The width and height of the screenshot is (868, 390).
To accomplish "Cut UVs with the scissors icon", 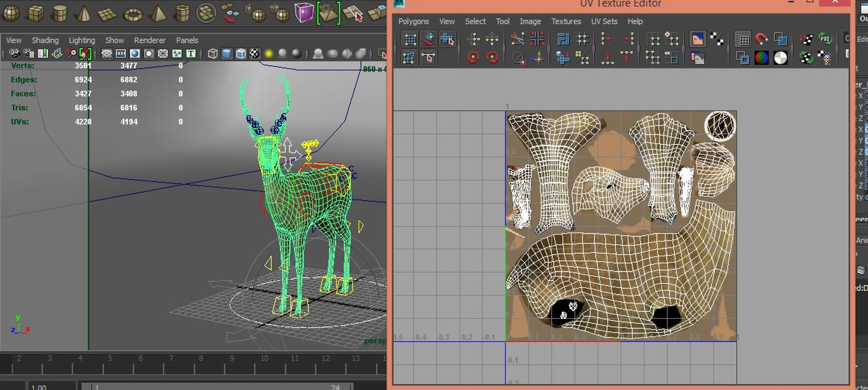I will [518, 39].
